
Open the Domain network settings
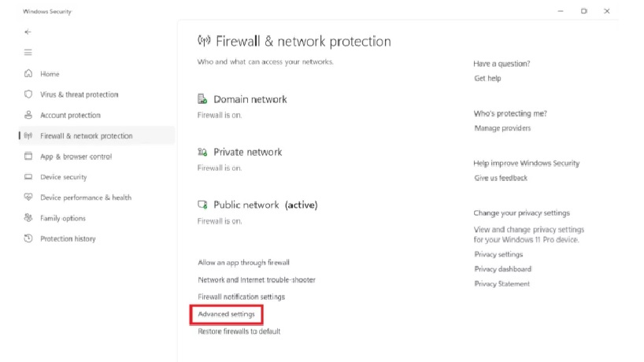(250, 99)
